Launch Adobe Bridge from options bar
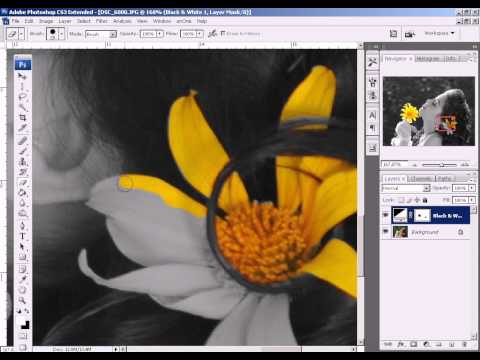Image resolution: width=480 pixels, height=360 pixels. pos(410,34)
